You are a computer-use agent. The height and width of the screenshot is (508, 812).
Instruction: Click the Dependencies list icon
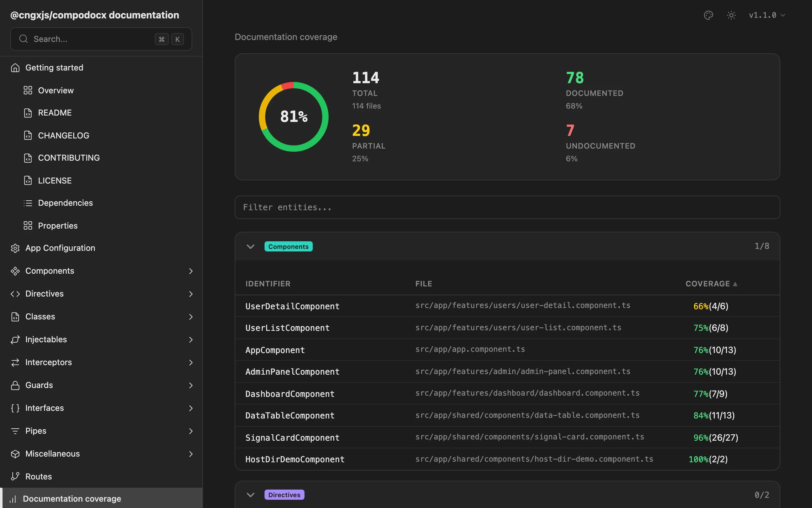(28, 203)
